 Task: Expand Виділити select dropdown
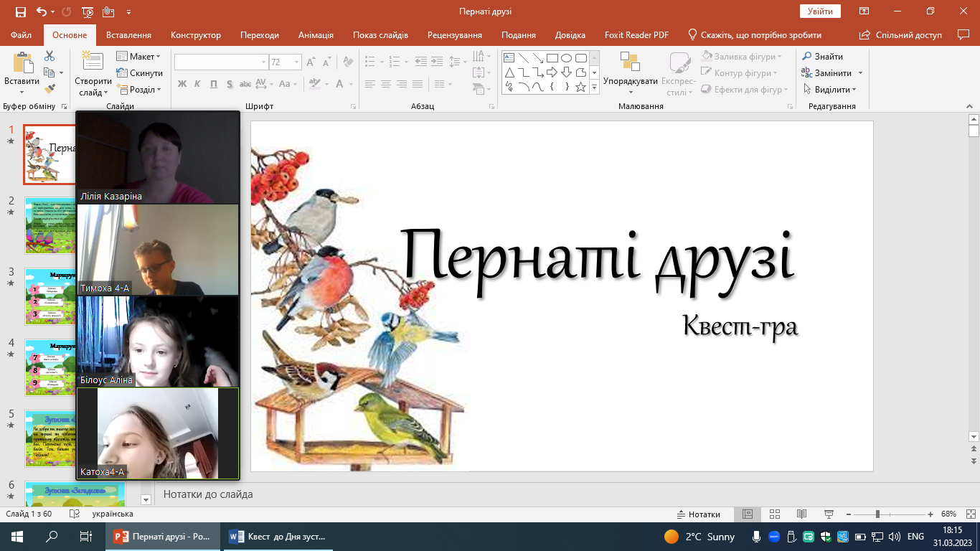tap(831, 90)
